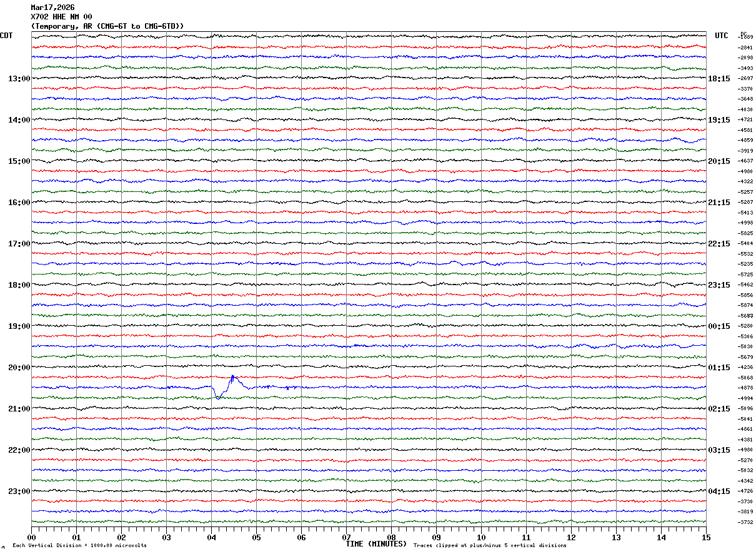
Task: Click minute 08 on the time axis
Action: (x=391, y=537)
